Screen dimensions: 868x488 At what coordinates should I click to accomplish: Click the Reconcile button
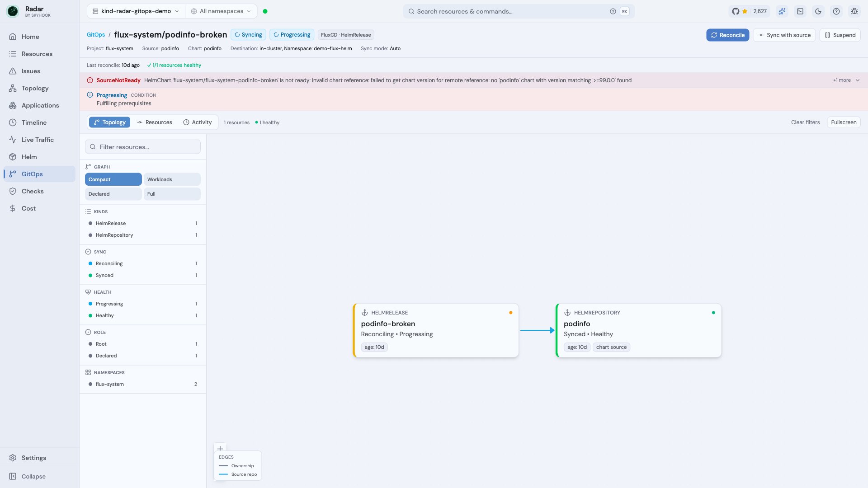pos(727,35)
